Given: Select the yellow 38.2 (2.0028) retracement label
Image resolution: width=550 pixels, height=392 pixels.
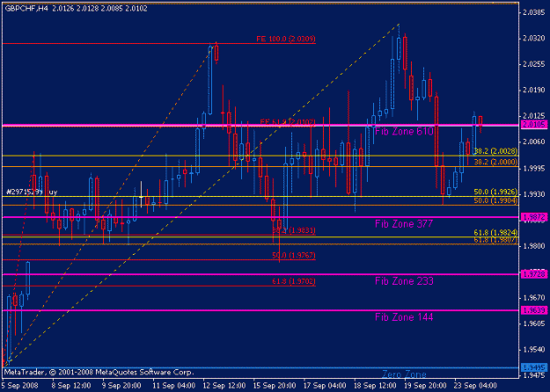Looking at the screenshot, I should (x=495, y=151).
